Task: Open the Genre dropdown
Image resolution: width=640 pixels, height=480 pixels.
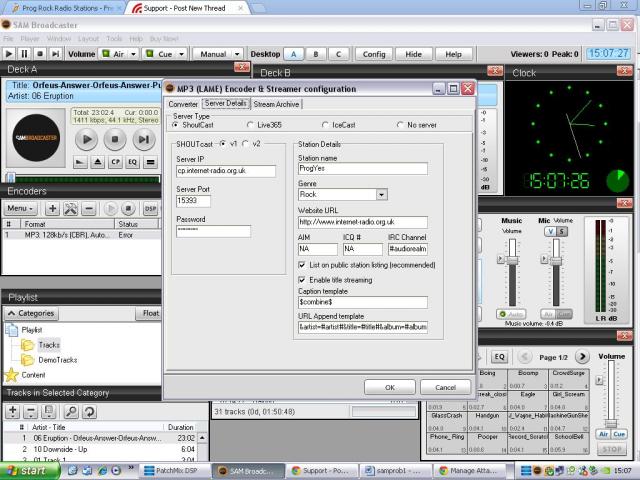Action: (x=382, y=195)
